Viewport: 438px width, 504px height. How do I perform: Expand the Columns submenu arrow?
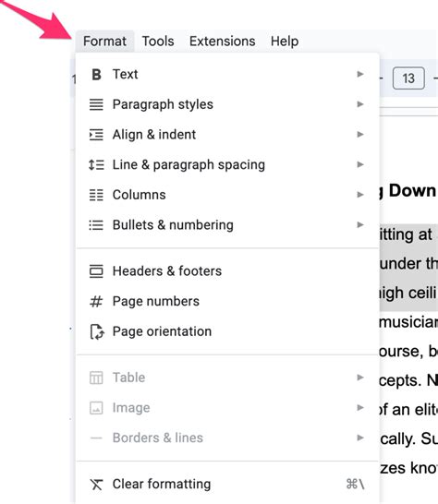[x=360, y=195]
